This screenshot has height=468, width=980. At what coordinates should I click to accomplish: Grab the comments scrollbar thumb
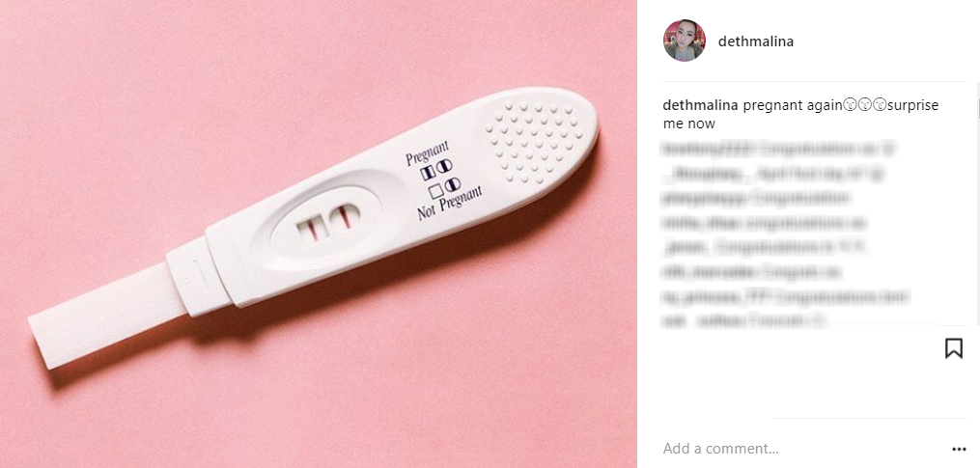[978, 100]
